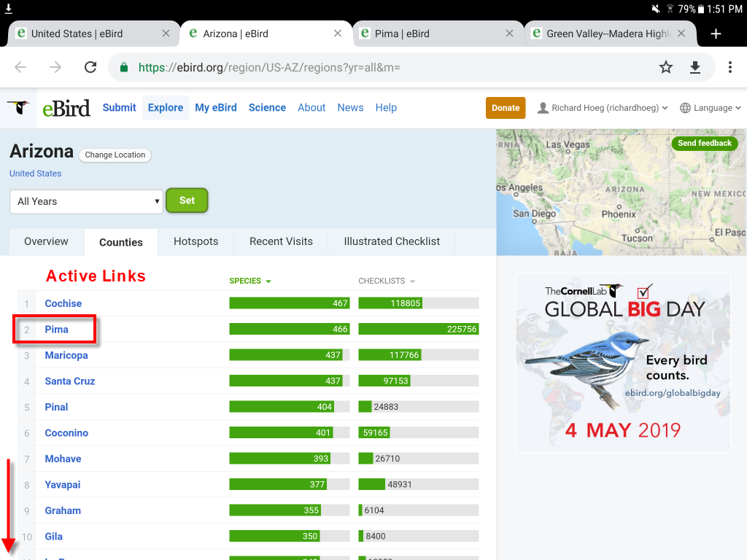The width and height of the screenshot is (747, 560).
Task: Close the Arizona eBird tab
Action: point(338,34)
